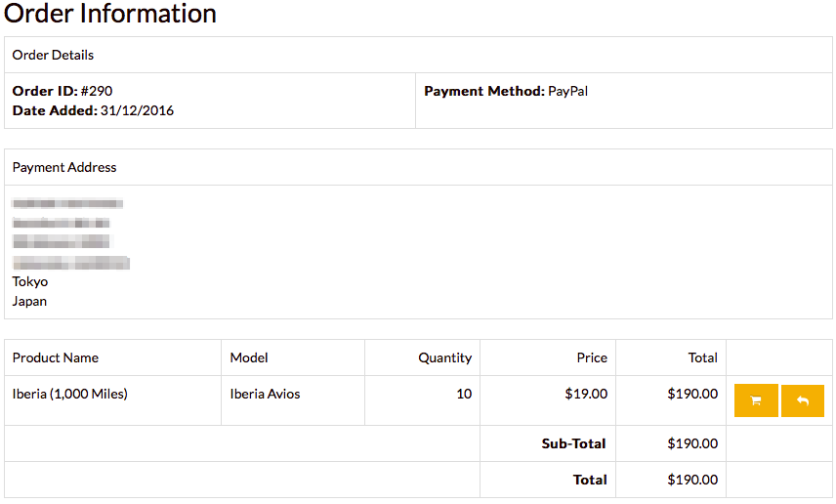Select the final Total amount $190.00
This screenshot has height=504, width=836.
[x=692, y=480]
